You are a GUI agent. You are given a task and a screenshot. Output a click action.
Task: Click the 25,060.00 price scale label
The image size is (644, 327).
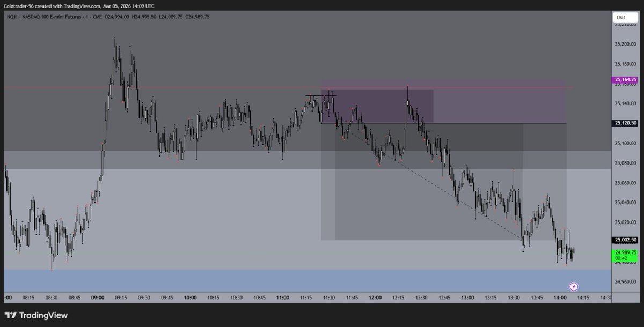tap(625, 183)
